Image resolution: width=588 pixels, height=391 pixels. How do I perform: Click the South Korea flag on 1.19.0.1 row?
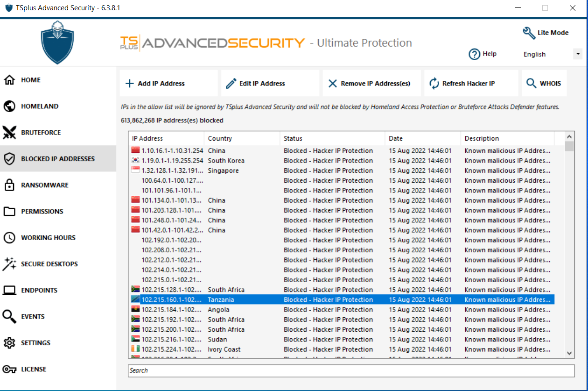(x=135, y=161)
